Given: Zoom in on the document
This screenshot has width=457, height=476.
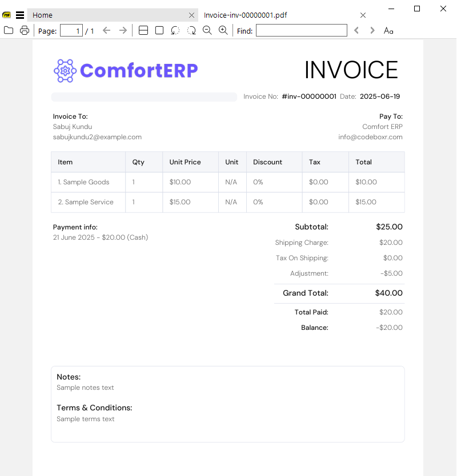Looking at the screenshot, I should (x=223, y=30).
